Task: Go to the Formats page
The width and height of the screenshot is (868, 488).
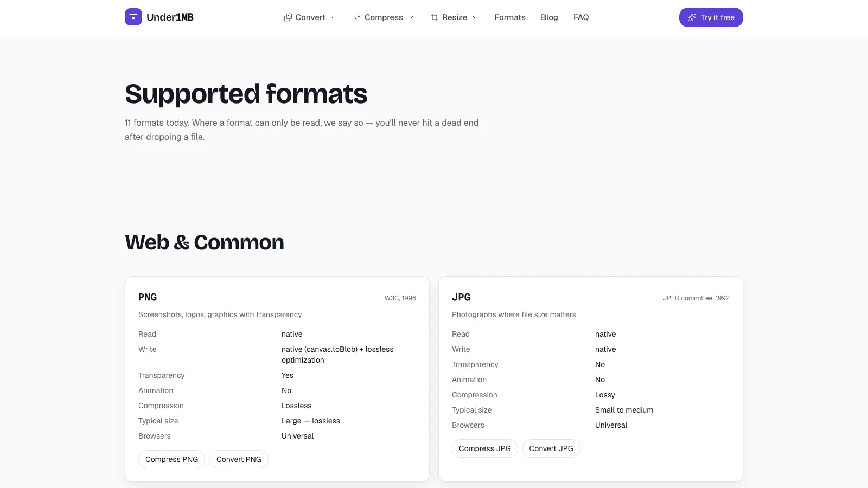Action: click(510, 17)
